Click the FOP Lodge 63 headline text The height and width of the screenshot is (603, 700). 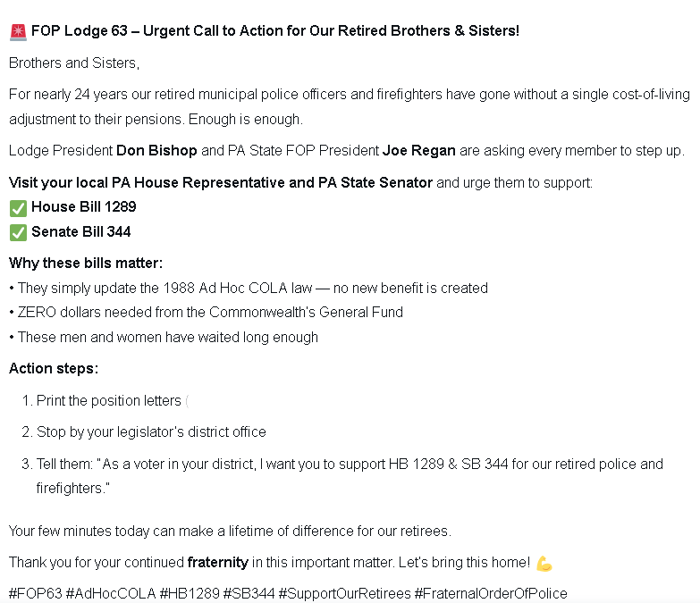pyautogui.click(x=275, y=30)
